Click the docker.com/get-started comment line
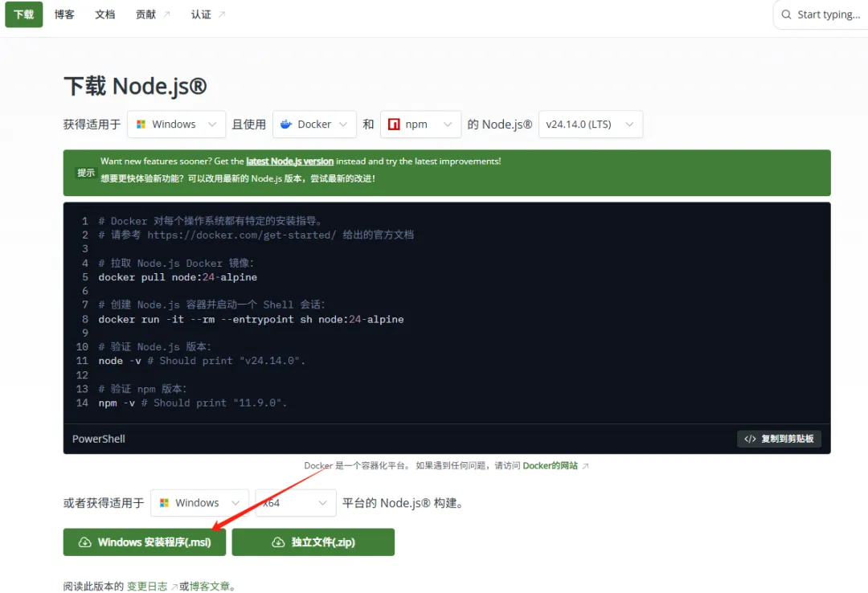 (x=256, y=235)
